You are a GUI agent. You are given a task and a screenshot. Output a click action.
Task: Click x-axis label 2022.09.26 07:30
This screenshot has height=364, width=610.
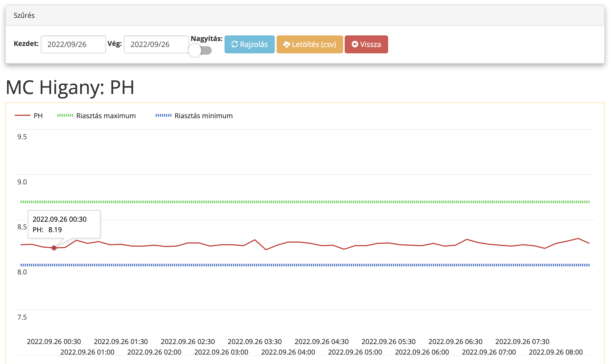click(522, 341)
